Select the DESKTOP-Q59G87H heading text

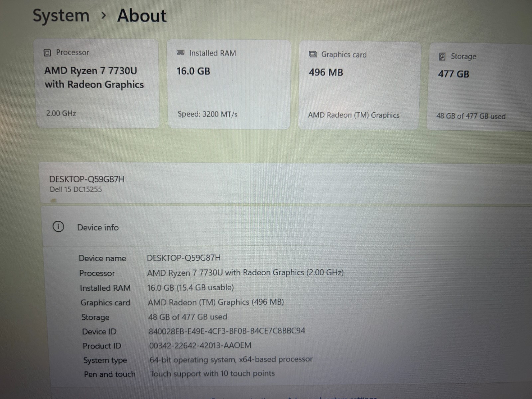(87, 179)
